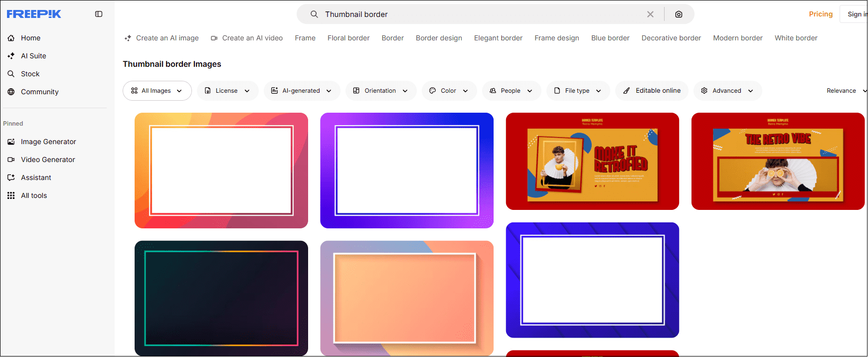Expand the License dropdown chevron
This screenshot has width=868, height=357.
click(247, 91)
